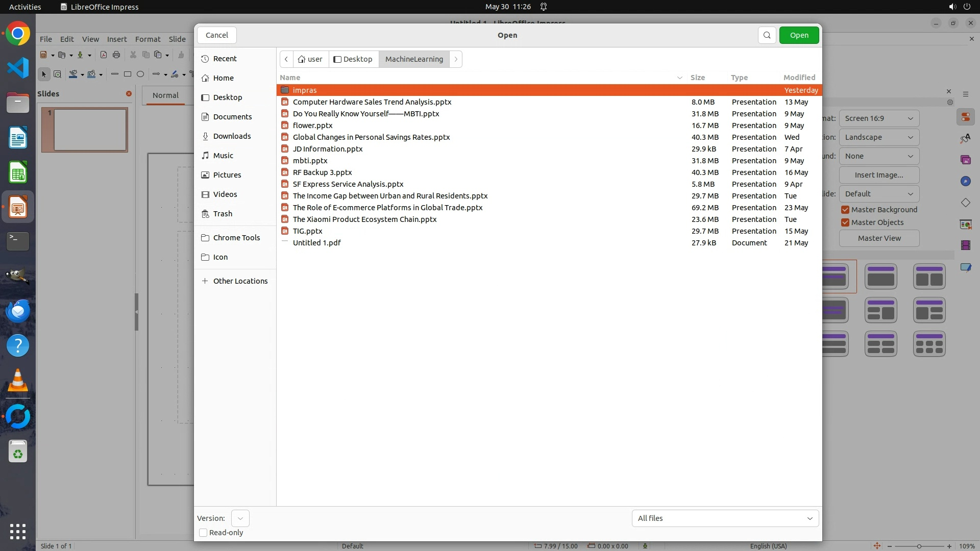Launch Visual Studio Code from dock
The height and width of the screenshot is (551, 980).
tap(18, 68)
